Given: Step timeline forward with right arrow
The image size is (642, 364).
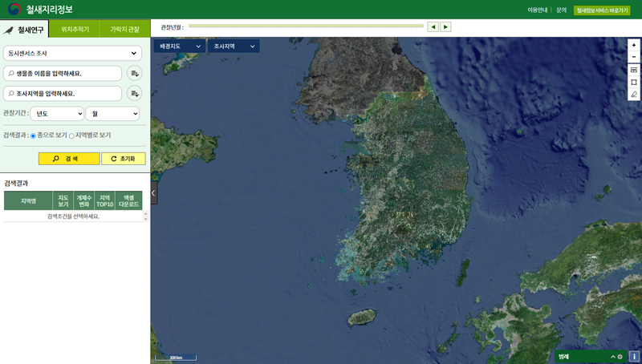Looking at the screenshot, I should click(445, 27).
